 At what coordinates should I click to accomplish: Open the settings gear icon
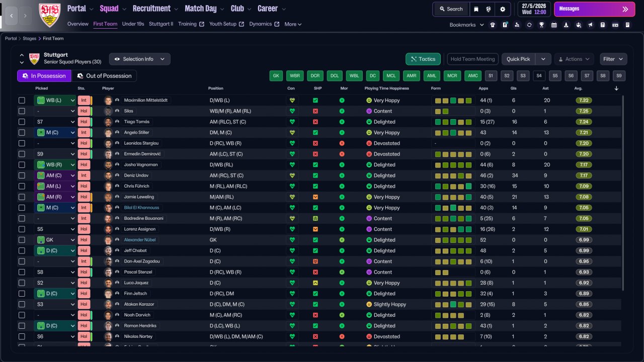[x=502, y=9]
